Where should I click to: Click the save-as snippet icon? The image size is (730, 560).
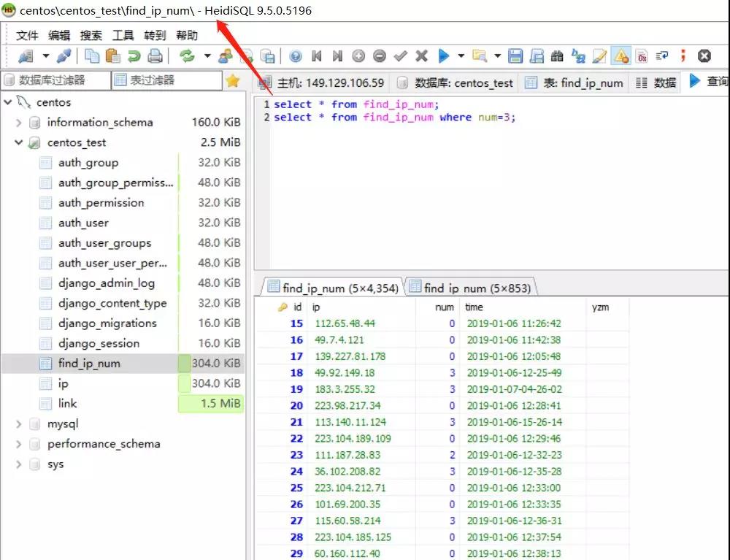pyautogui.click(x=537, y=56)
